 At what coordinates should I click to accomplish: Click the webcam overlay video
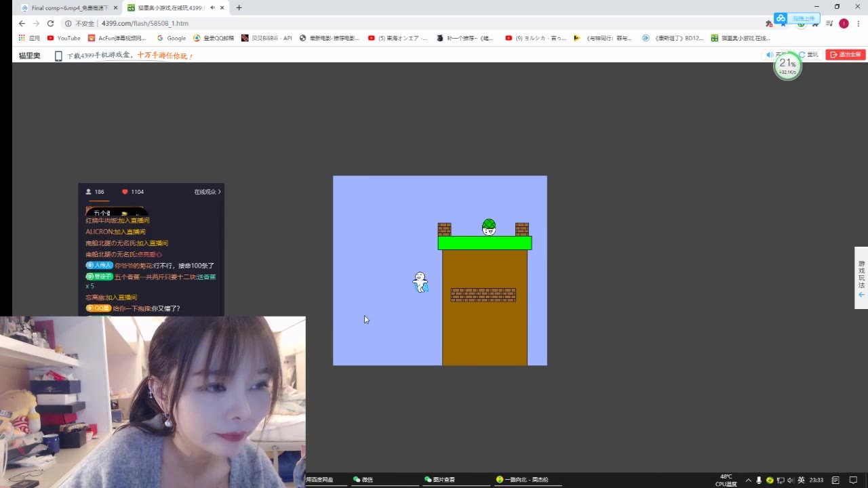pyautogui.click(x=153, y=402)
